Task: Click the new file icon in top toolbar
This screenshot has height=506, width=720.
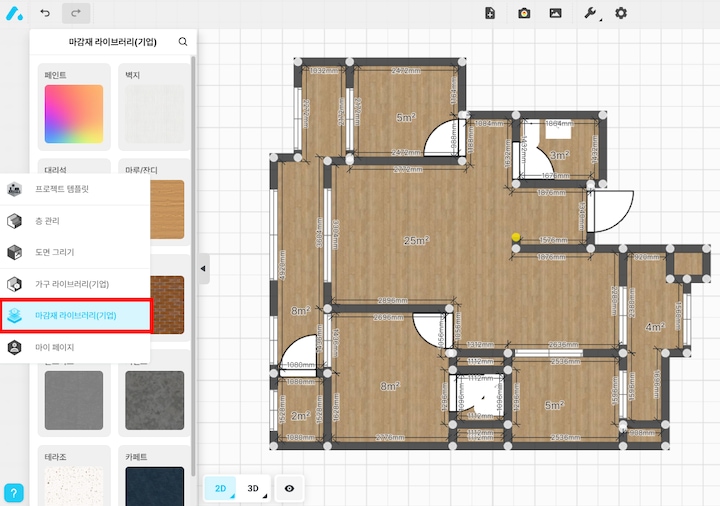Action: tap(490, 13)
